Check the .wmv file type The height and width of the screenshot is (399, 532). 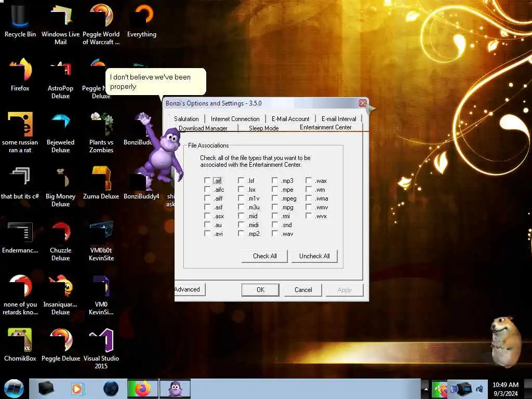coord(309,207)
